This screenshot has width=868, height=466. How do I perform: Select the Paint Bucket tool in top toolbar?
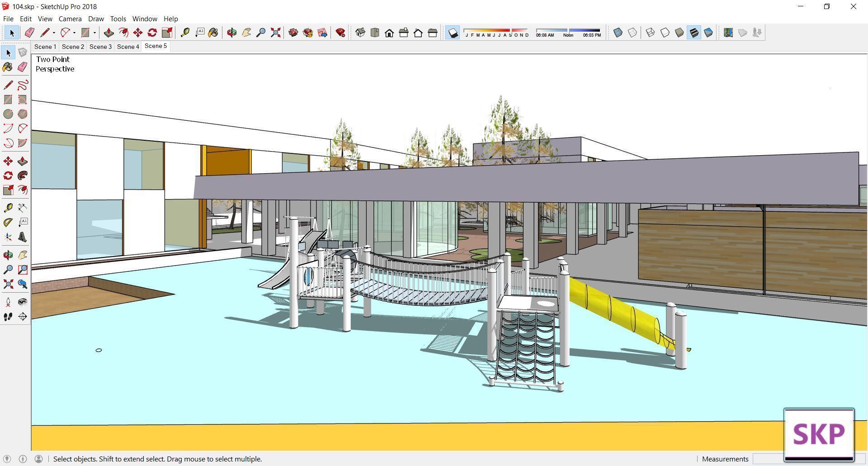click(x=213, y=33)
